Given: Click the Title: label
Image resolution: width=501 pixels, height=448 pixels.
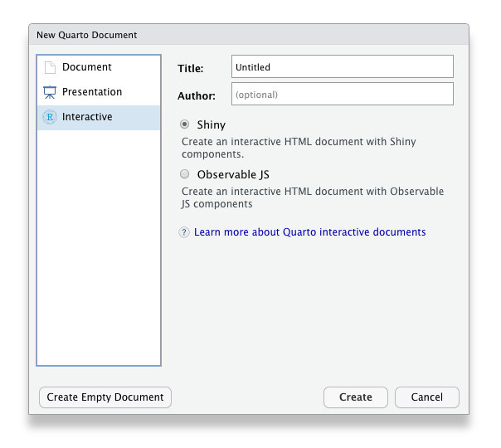Looking at the screenshot, I should point(191,68).
